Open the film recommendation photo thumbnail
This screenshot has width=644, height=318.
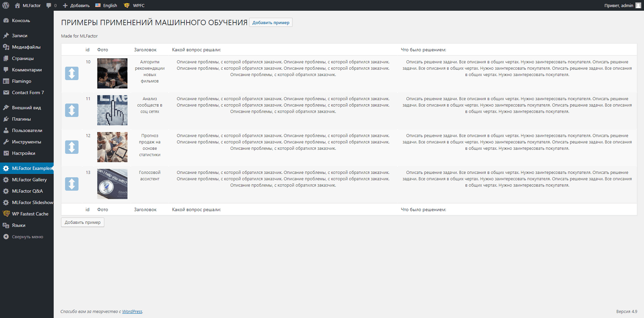tap(112, 73)
